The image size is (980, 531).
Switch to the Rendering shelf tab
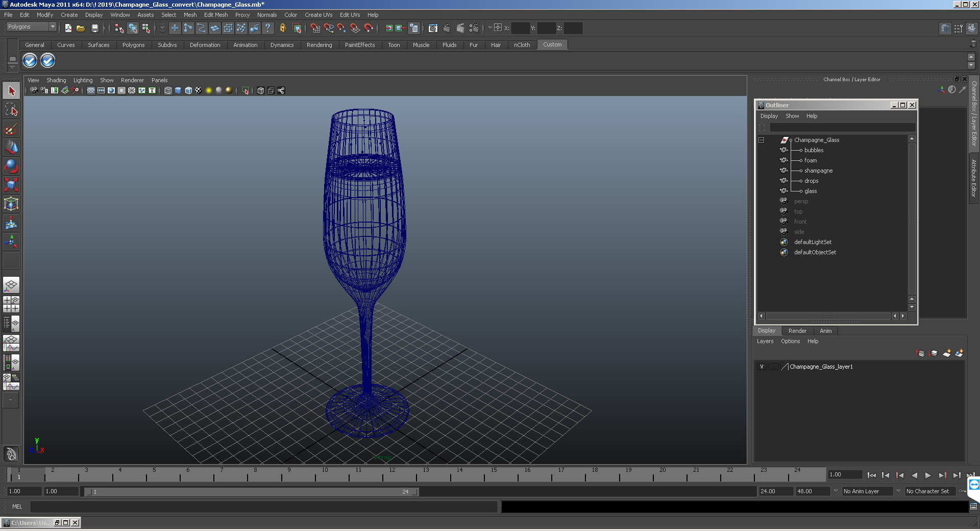pyautogui.click(x=319, y=45)
